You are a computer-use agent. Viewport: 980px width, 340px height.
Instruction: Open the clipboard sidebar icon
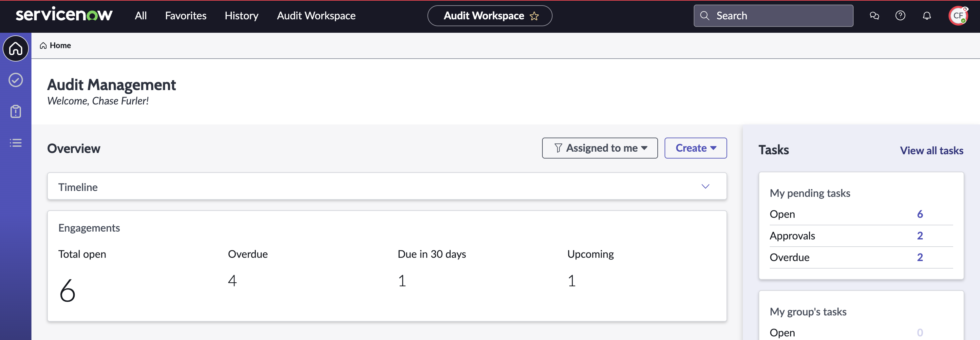coord(16,111)
